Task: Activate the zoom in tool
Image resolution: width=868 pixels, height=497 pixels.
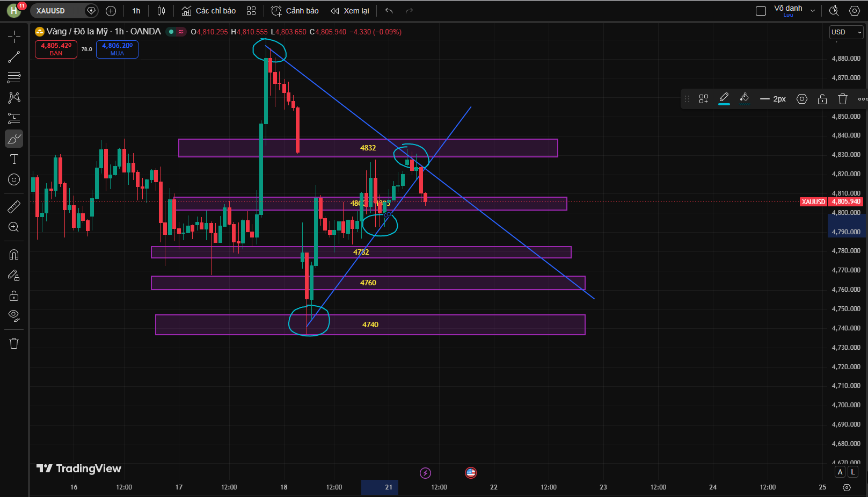Action: [14, 227]
